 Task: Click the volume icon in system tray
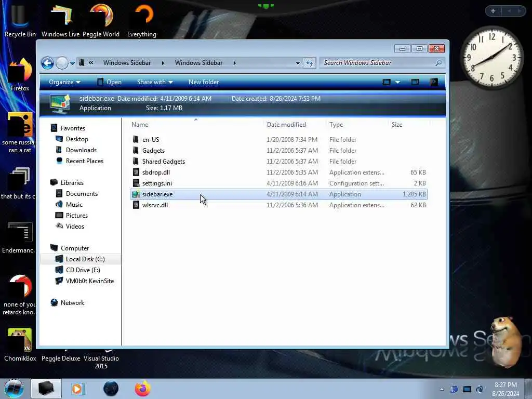[x=480, y=389]
